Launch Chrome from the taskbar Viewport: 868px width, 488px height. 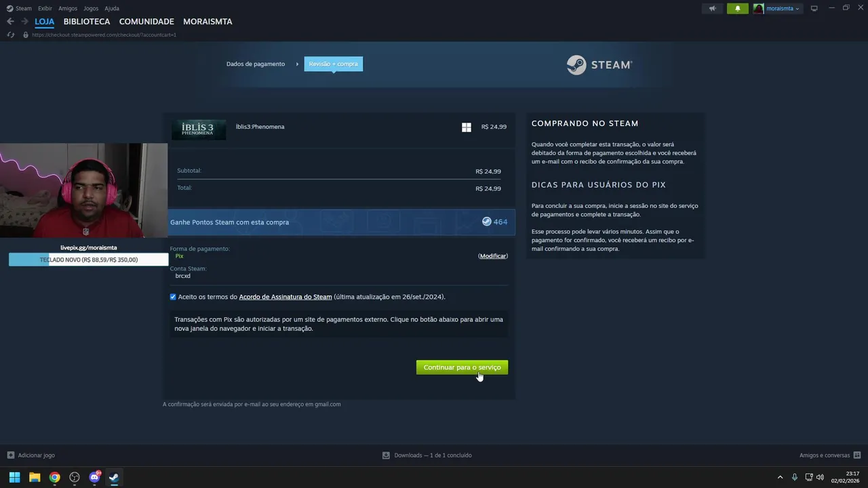point(54,477)
